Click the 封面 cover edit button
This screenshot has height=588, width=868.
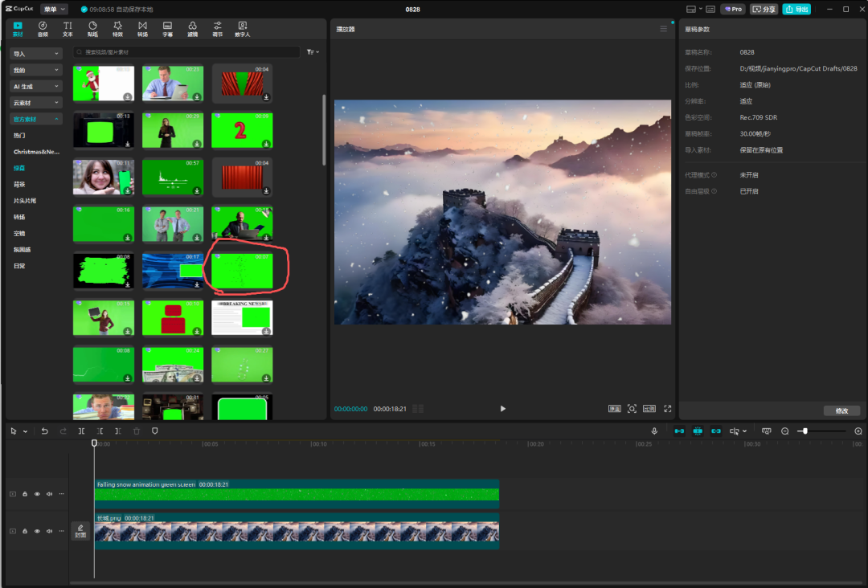pos(80,530)
